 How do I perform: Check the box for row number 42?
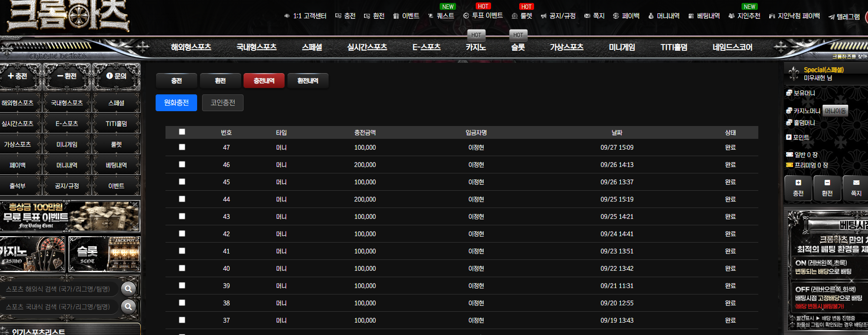(x=182, y=234)
